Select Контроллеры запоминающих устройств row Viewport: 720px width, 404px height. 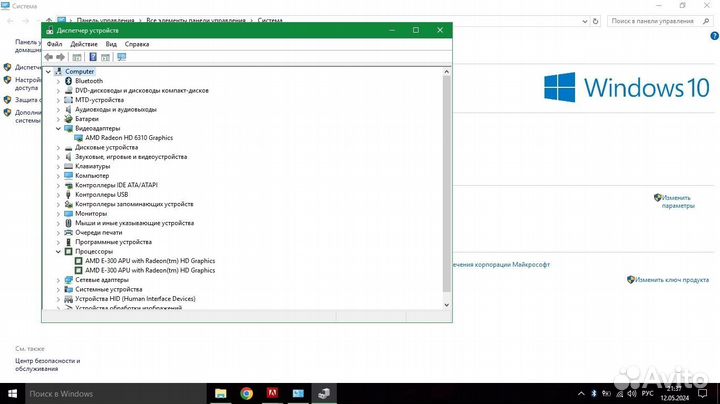pos(134,204)
